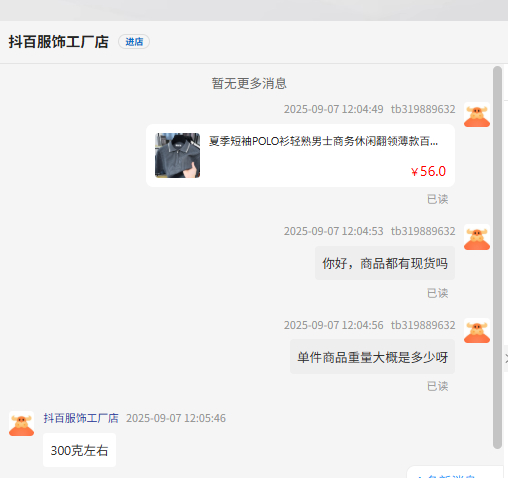Click the 暂无更多消息 notice at the top
The width and height of the screenshot is (508, 478).
(249, 83)
